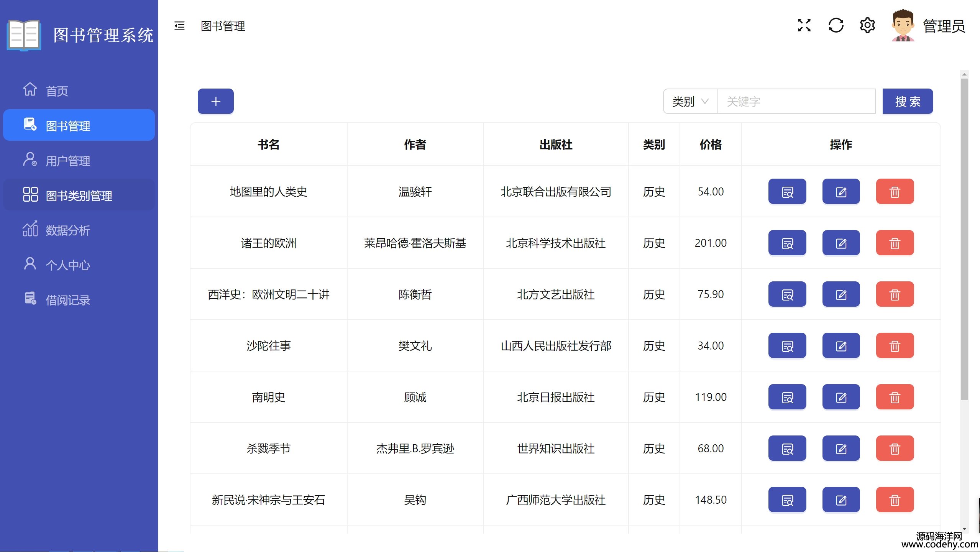Screen dimensions: 980x552
Task: Edit the book 杀戮季节
Action: click(x=841, y=448)
